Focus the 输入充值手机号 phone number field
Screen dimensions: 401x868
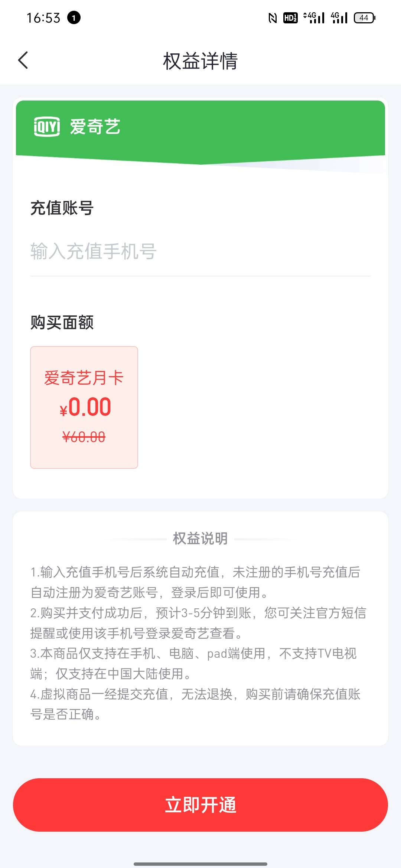click(x=200, y=251)
